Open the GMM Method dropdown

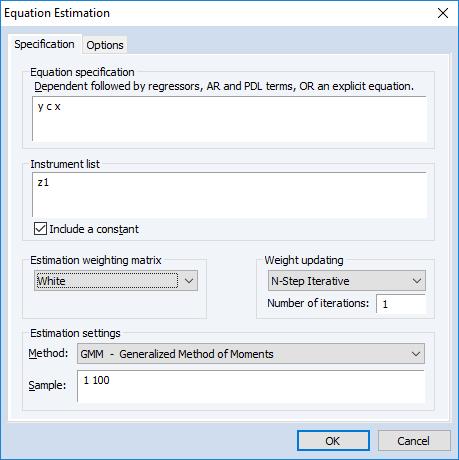pos(251,354)
